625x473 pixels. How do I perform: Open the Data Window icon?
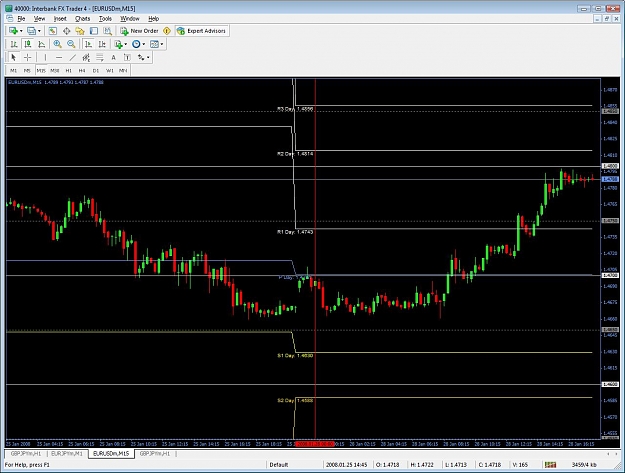coord(67,31)
